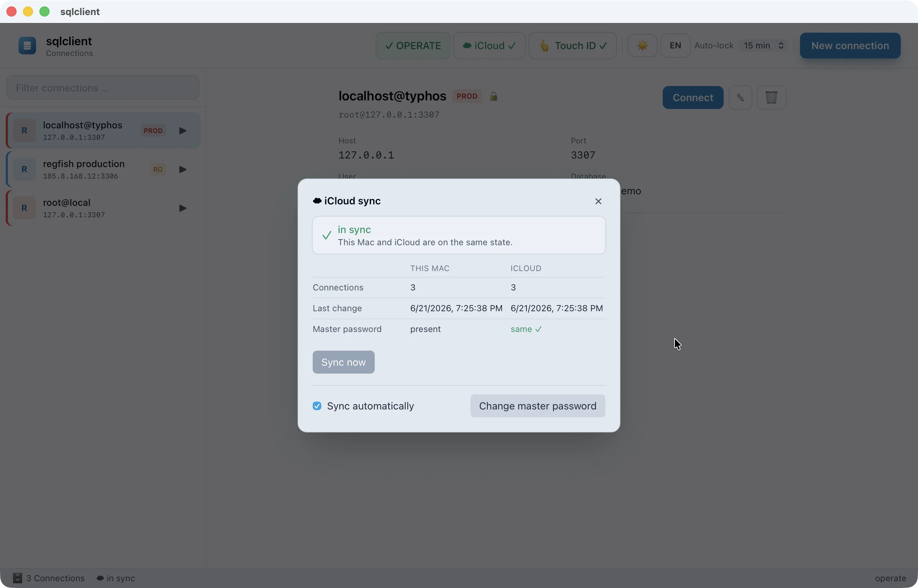Viewport: 918px width, 588px height.
Task: Click the RO tag on regfish production
Action: pyautogui.click(x=158, y=169)
